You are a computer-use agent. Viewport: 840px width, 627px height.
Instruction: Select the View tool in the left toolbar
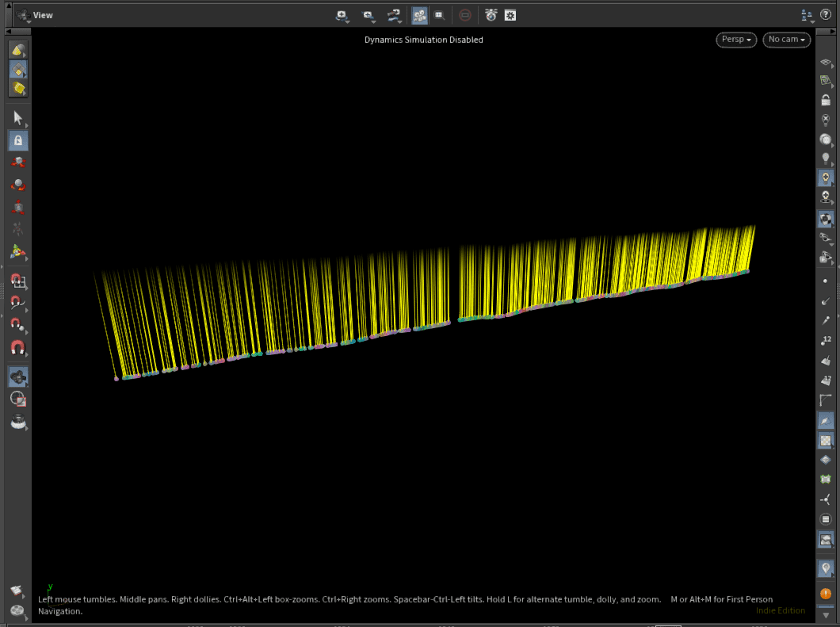(17, 377)
